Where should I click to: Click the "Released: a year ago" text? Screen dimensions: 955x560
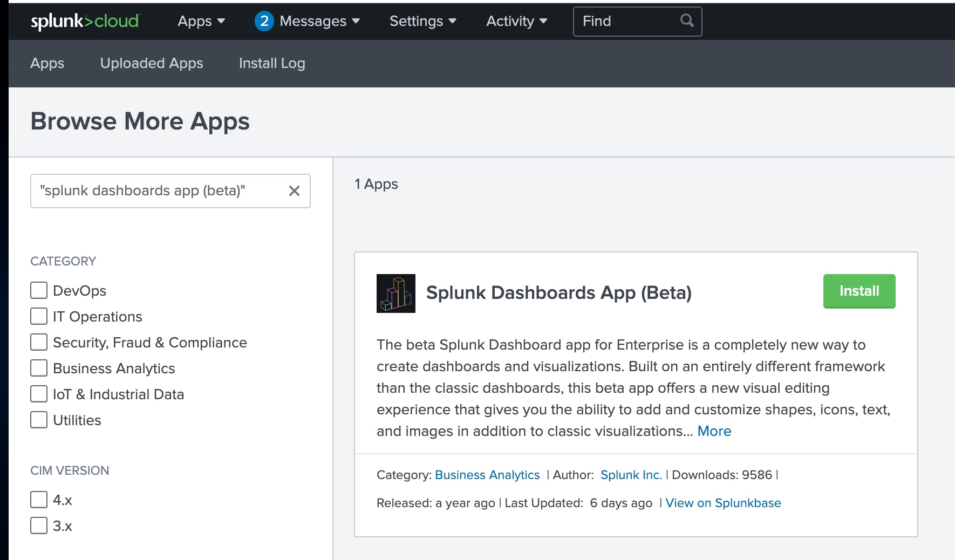click(436, 503)
